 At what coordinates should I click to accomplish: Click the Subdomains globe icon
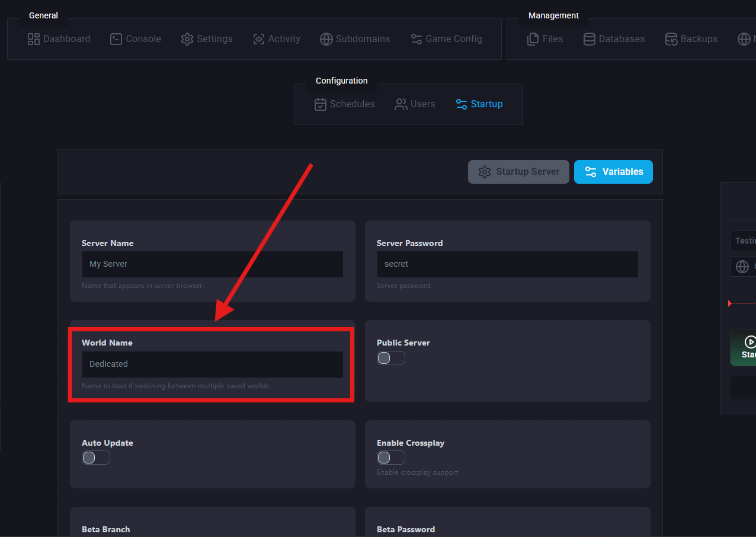click(326, 39)
